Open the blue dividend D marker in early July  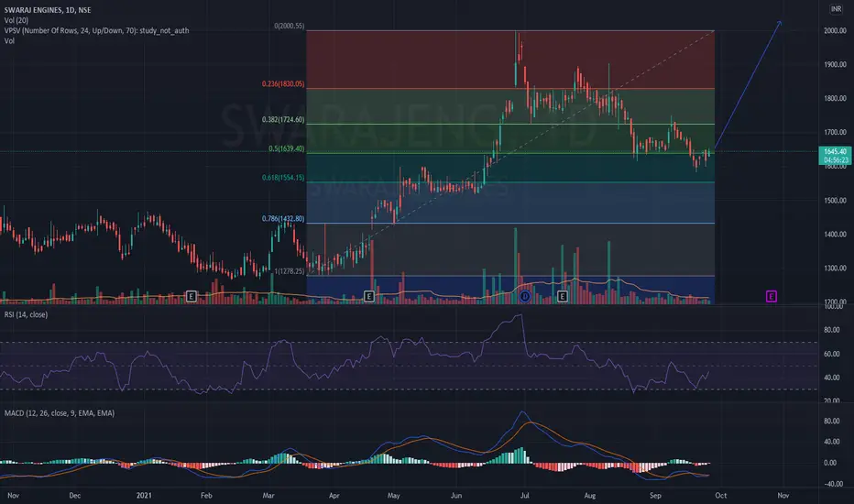tap(524, 296)
